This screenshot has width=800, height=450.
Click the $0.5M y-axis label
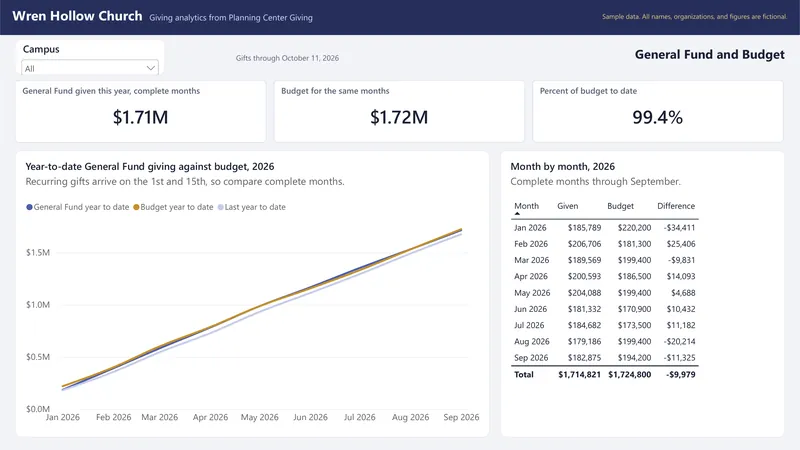38,357
